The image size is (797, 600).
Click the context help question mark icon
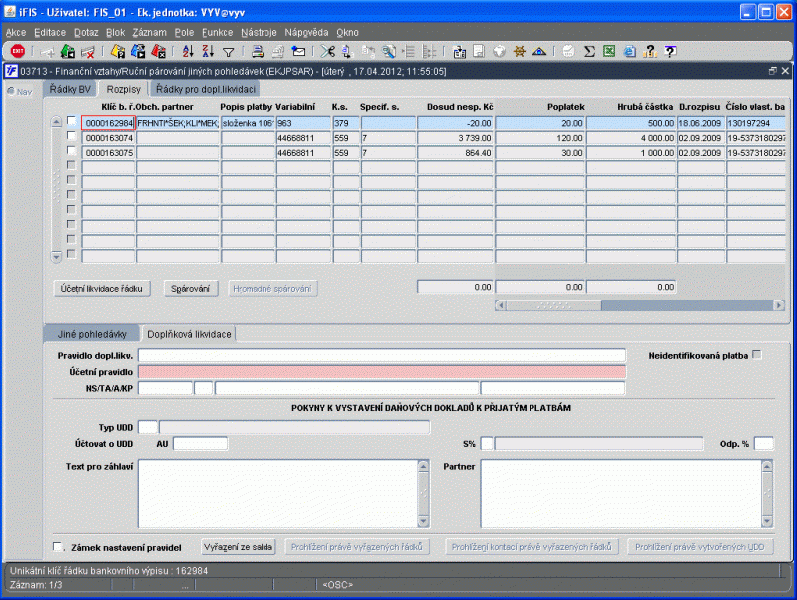pos(670,51)
